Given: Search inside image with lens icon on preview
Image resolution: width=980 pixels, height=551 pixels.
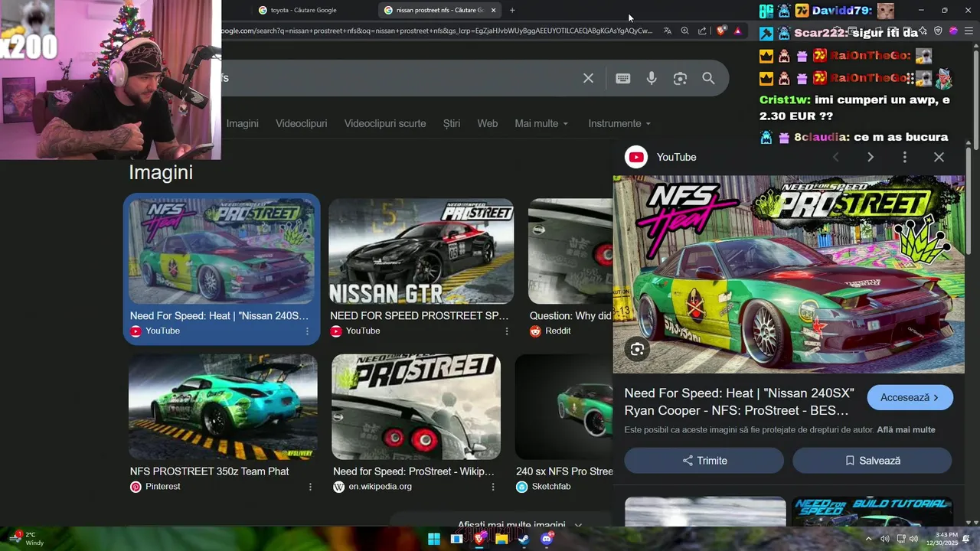Looking at the screenshot, I should [x=637, y=350].
